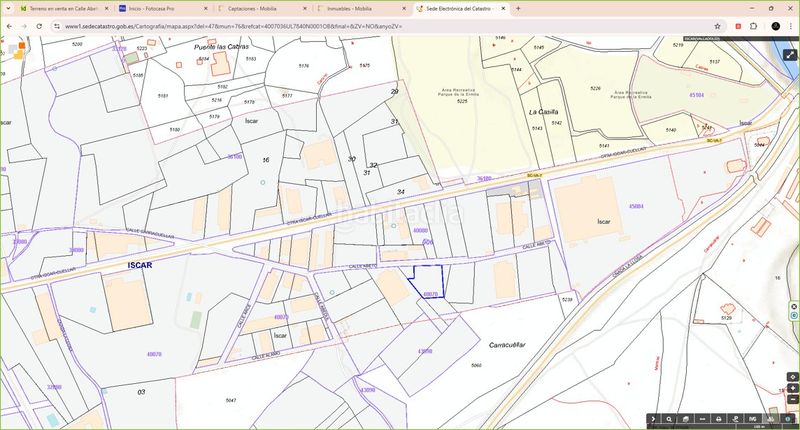This screenshot has height=430, width=800.
Task: Open the Chrome three-dot menu
Action: click(791, 26)
